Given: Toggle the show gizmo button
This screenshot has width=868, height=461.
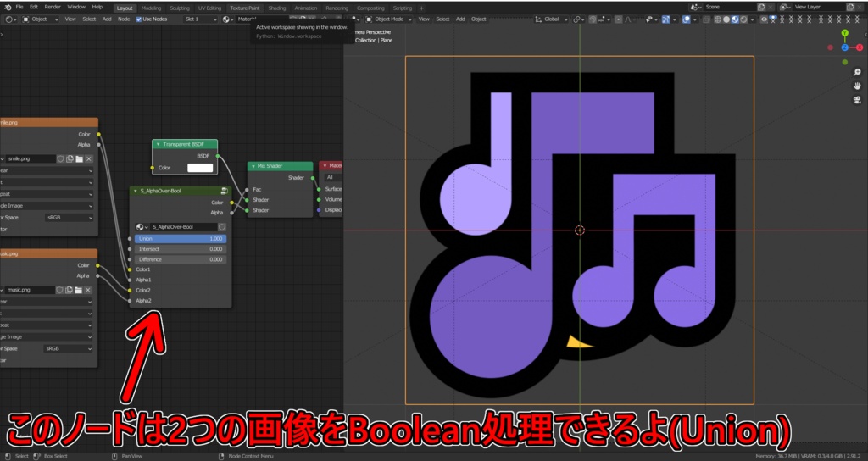Looking at the screenshot, I should [666, 19].
